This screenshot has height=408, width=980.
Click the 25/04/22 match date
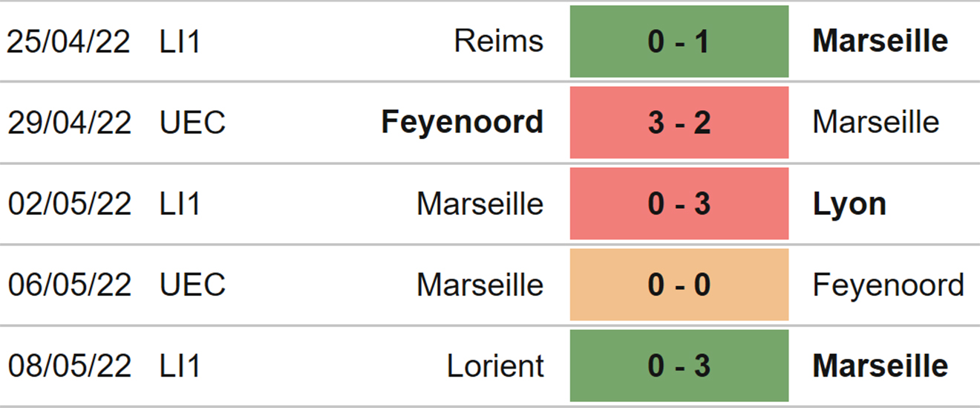(68, 42)
